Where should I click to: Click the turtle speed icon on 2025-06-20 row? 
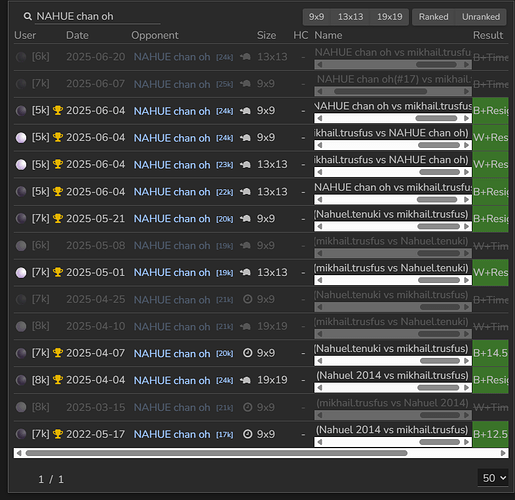coord(245,57)
